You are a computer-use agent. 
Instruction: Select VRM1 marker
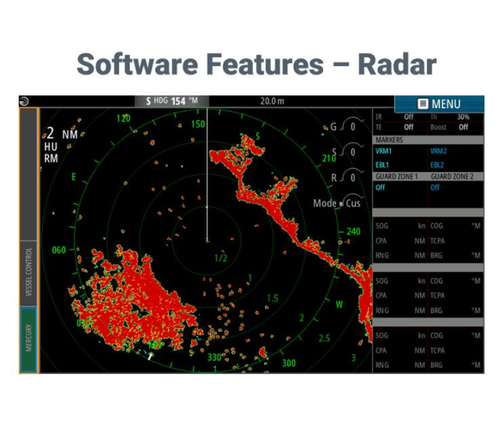pos(383,151)
